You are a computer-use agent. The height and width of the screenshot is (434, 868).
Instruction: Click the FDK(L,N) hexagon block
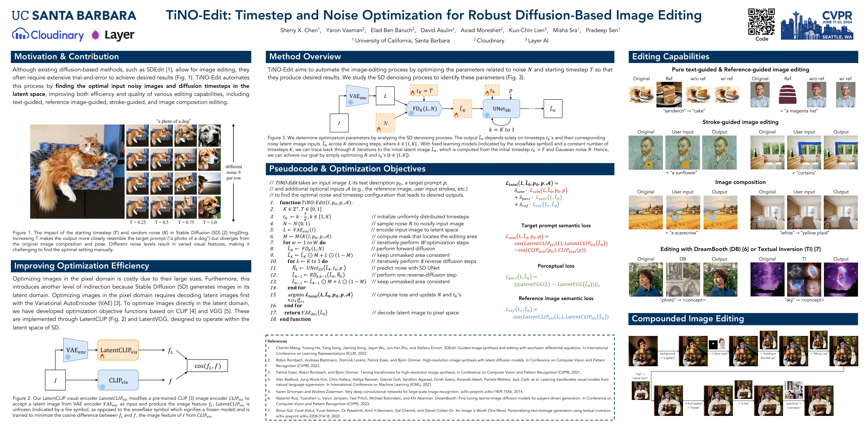point(424,109)
